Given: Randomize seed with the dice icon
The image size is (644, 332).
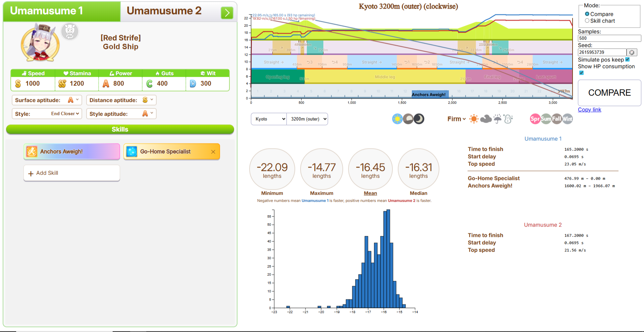Looking at the screenshot, I should click(632, 52).
